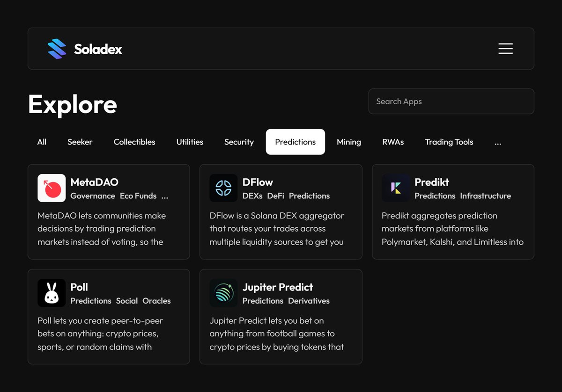This screenshot has width=562, height=392.
Task: Click DFlow's DEXs tag
Action: click(x=252, y=196)
